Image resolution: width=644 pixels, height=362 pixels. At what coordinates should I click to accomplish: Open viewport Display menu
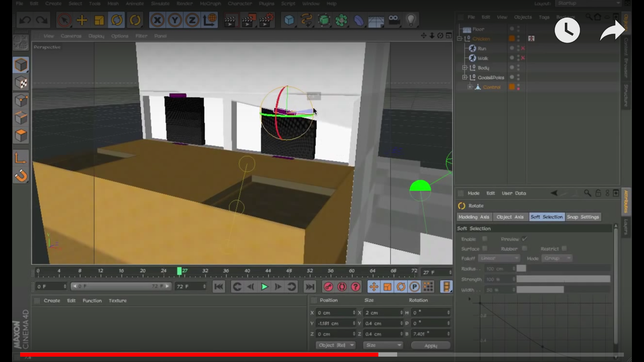point(96,36)
